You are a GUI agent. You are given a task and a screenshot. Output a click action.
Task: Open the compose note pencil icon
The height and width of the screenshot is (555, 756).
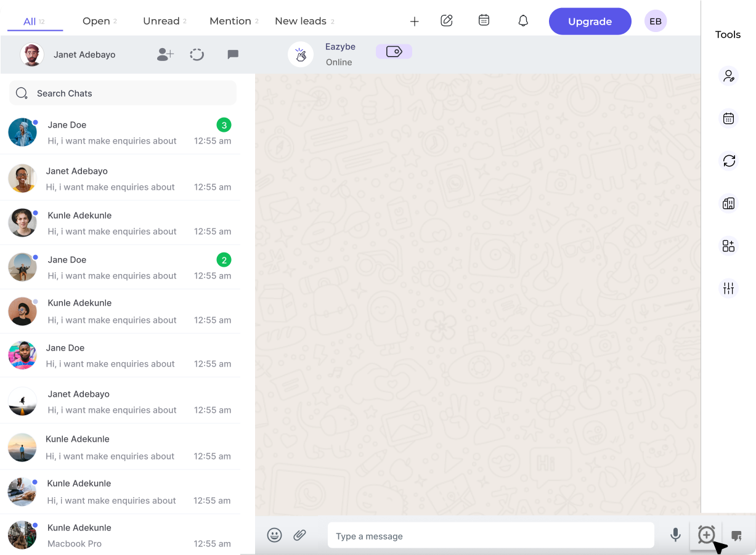click(x=447, y=21)
